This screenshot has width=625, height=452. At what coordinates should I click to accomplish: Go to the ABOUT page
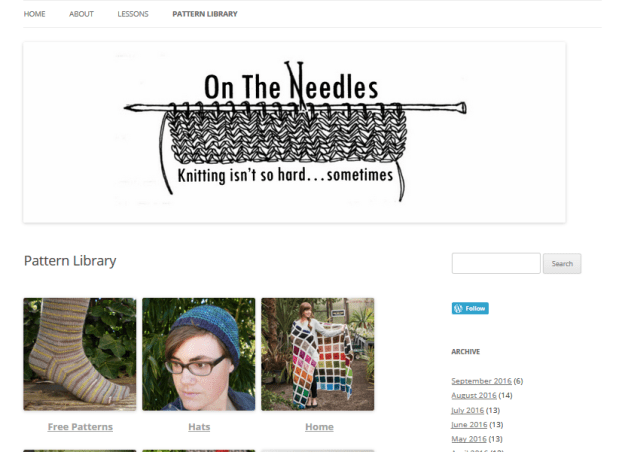coord(81,14)
